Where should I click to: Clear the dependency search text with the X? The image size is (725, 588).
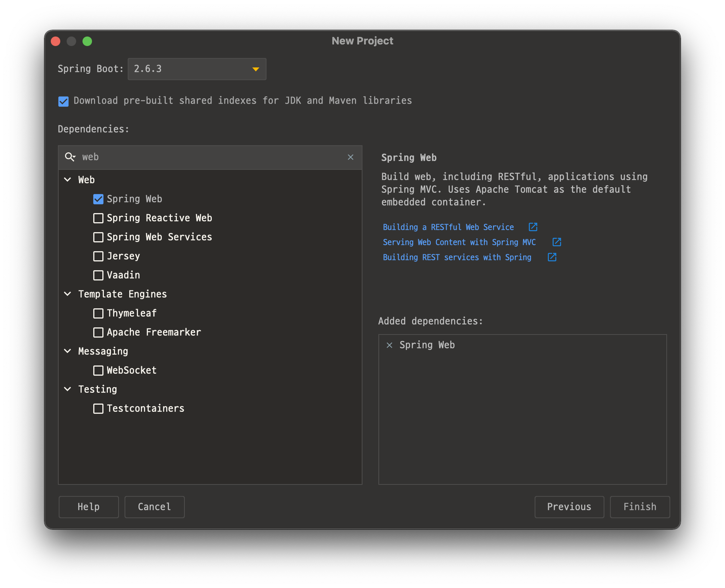click(351, 157)
